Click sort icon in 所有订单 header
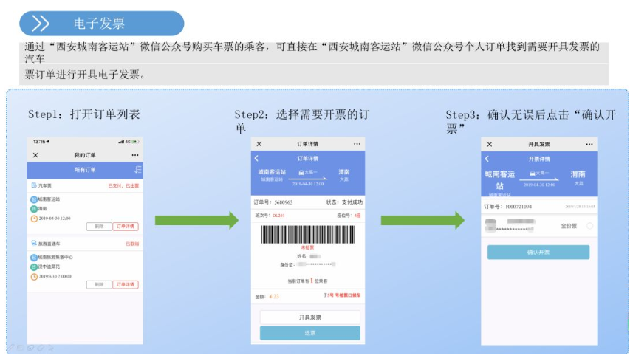The width and height of the screenshot is (633, 364). 138,170
